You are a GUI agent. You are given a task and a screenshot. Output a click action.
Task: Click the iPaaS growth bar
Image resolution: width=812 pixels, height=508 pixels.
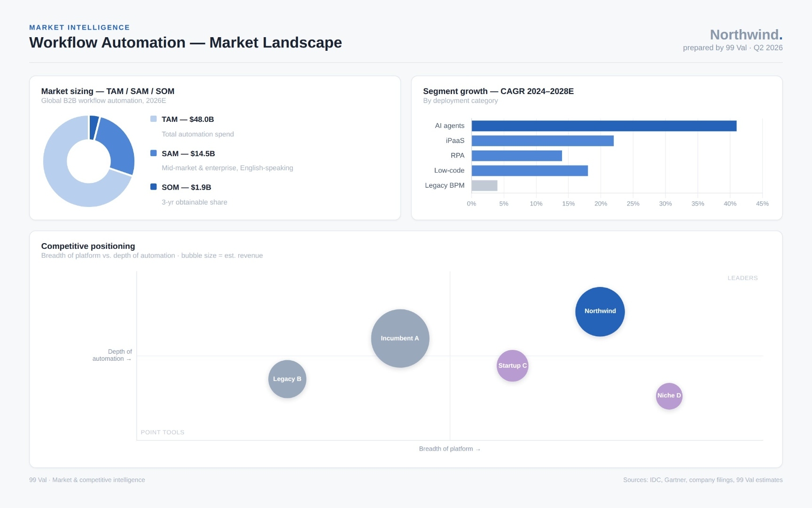click(x=543, y=141)
